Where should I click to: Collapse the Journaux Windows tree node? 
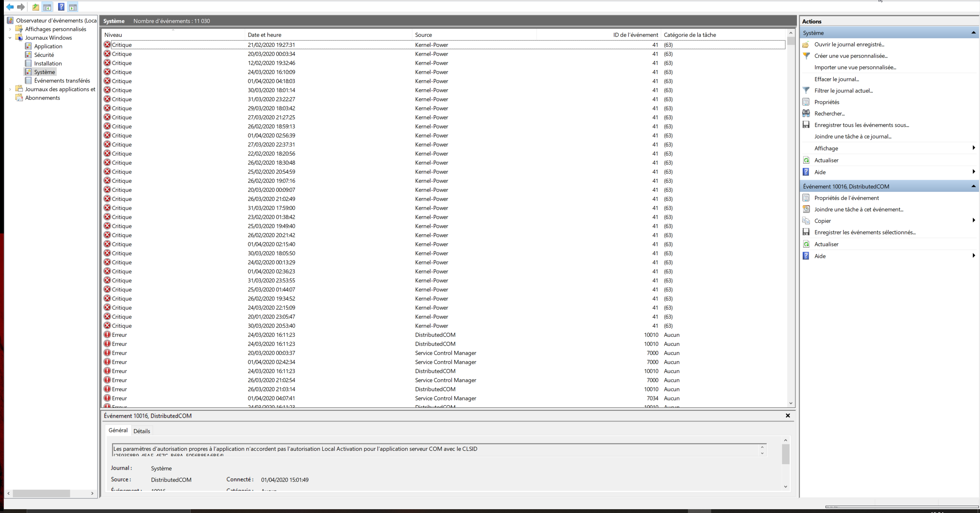click(10, 38)
